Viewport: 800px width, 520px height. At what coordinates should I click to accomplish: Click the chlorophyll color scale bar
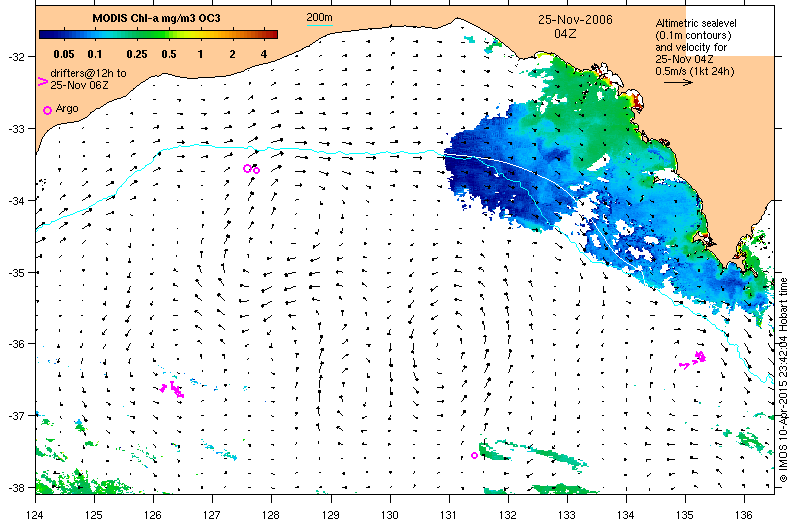(x=158, y=35)
